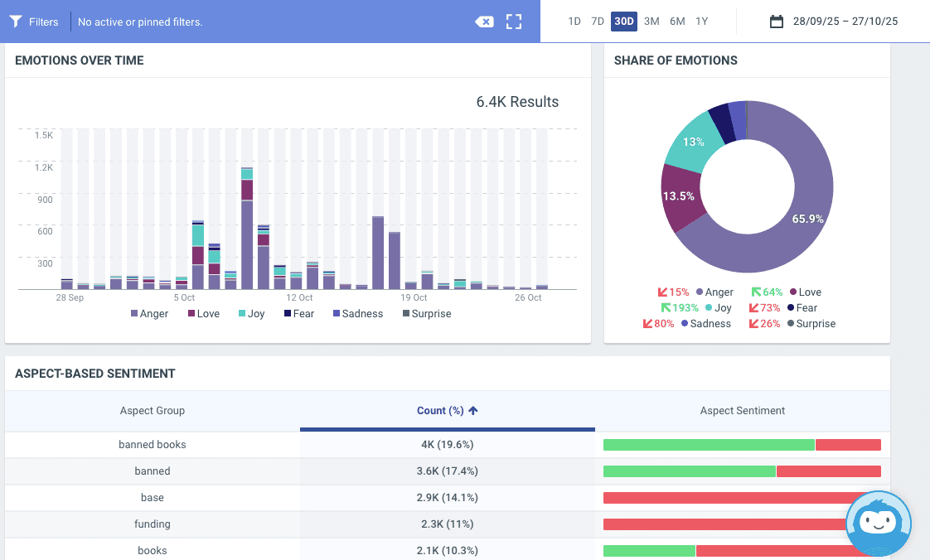Click the banned books aspect row
The image size is (930, 560).
coord(153,445)
